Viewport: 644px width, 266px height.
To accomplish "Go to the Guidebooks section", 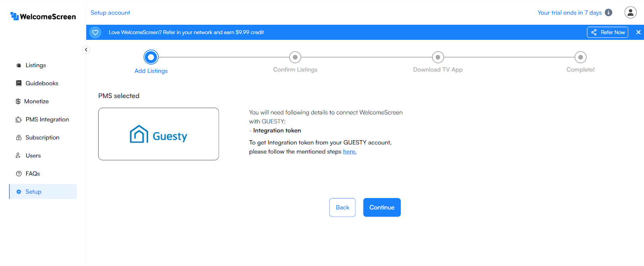I will tap(43, 83).
